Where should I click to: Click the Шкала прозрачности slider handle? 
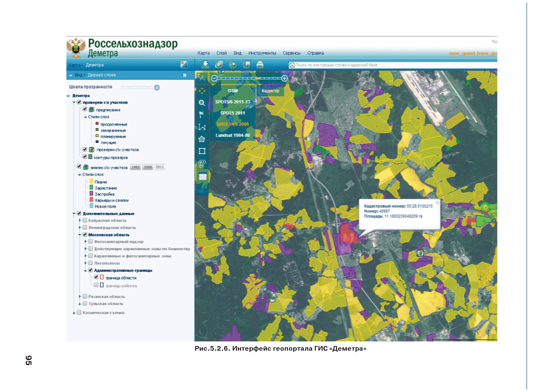(x=157, y=88)
